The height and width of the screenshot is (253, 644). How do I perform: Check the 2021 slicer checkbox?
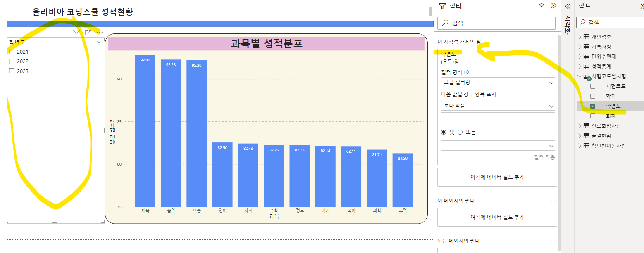coord(12,52)
